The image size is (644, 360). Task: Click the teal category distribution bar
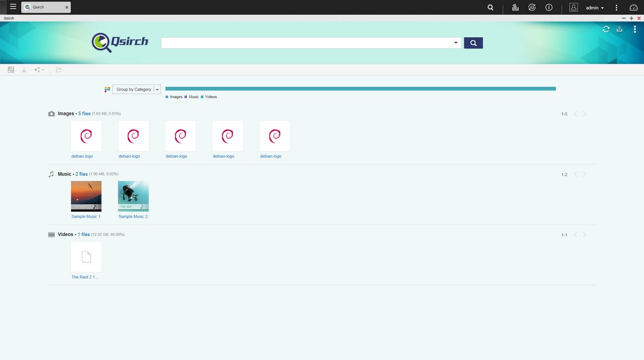pos(361,89)
